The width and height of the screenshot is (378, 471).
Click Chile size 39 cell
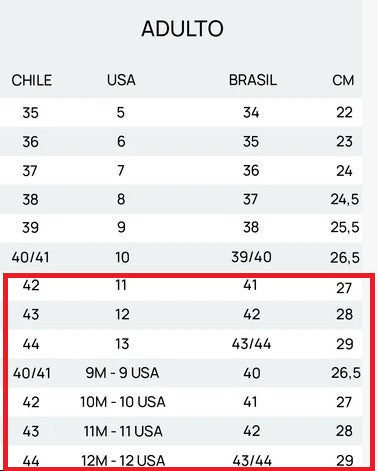[x=30, y=228]
